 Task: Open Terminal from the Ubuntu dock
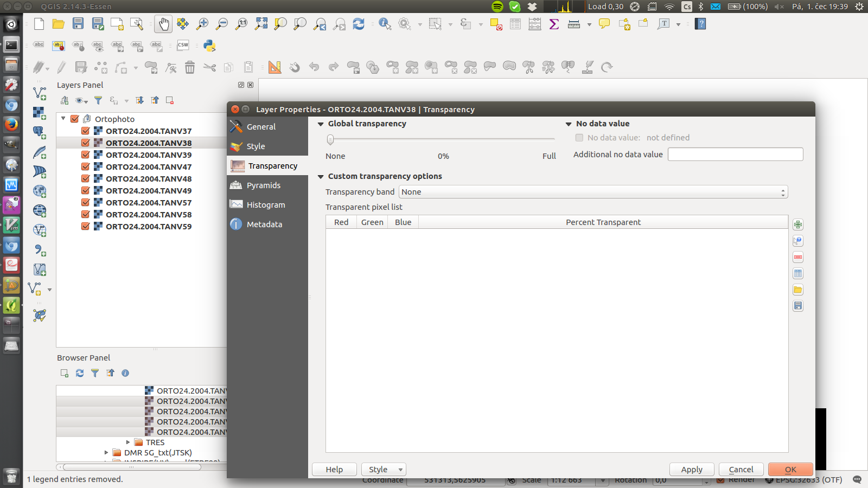click(x=11, y=45)
